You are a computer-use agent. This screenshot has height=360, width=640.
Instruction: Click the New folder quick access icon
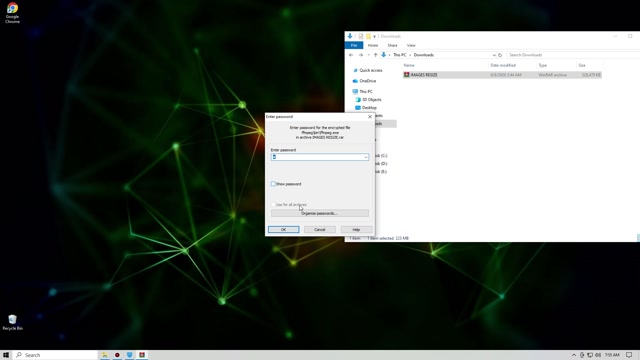click(x=368, y=36)
